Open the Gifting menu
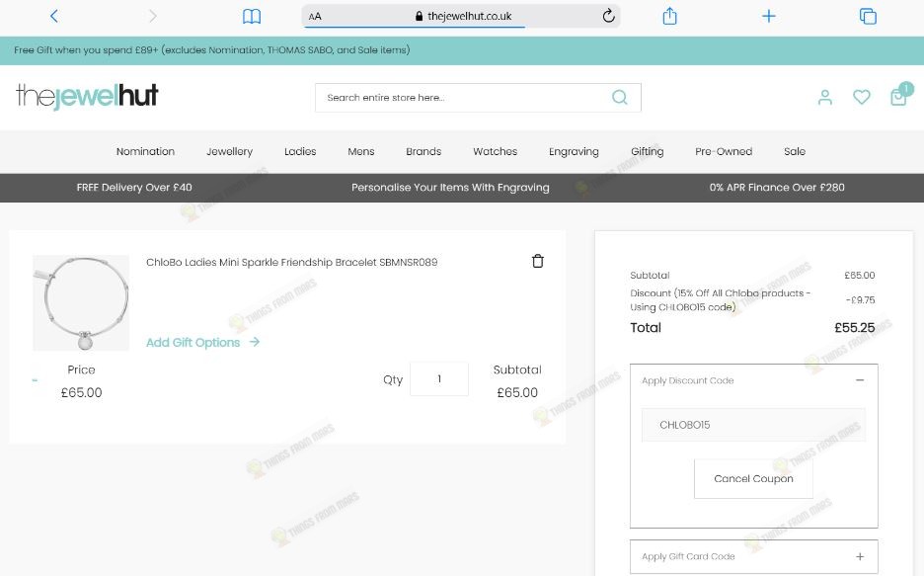The height and width of the screenshot is (576, 924). [647, 151]
